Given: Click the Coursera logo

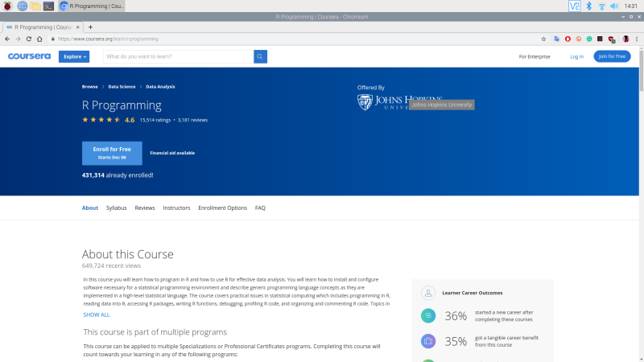Looking at the screenshot, I should [x=29, y=56].
